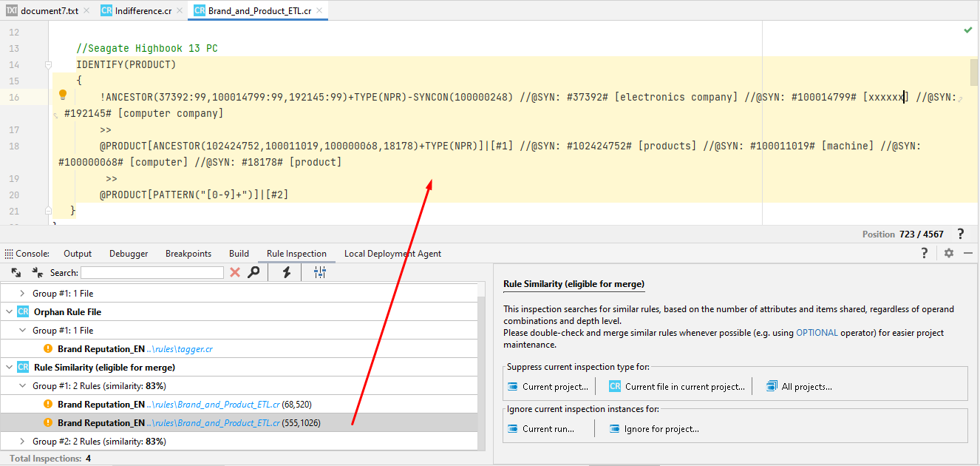Screen dimensions: 980x466
Task: Close the Indifference.cr editor tab
Action: pyautogui.click(x=180, y=11)
